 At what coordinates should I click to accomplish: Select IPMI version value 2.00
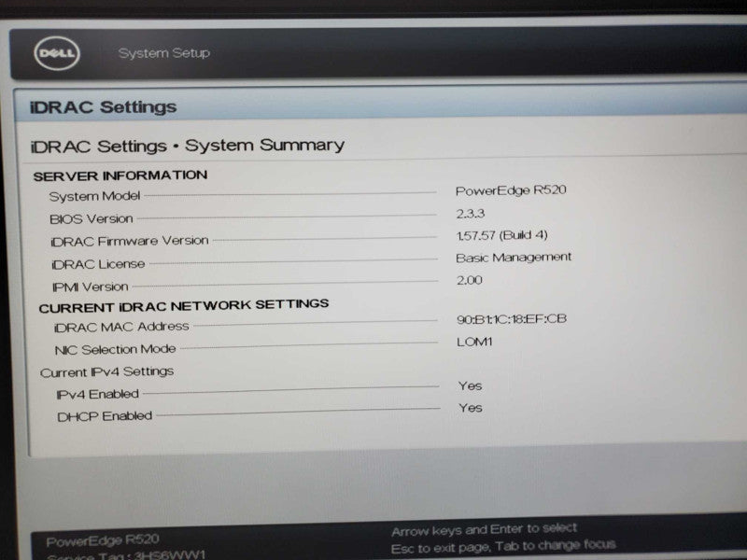point(470,280)
